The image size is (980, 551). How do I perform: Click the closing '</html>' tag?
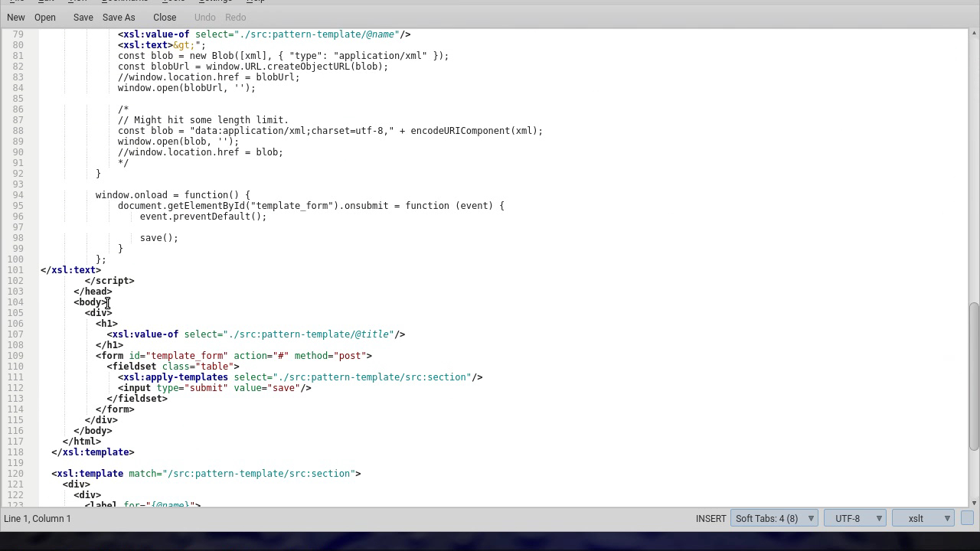[82, 442]
